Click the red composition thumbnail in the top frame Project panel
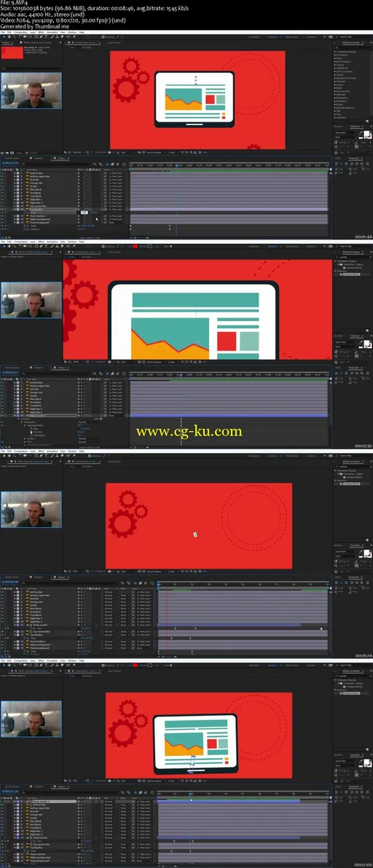 [x=12, y=53]
